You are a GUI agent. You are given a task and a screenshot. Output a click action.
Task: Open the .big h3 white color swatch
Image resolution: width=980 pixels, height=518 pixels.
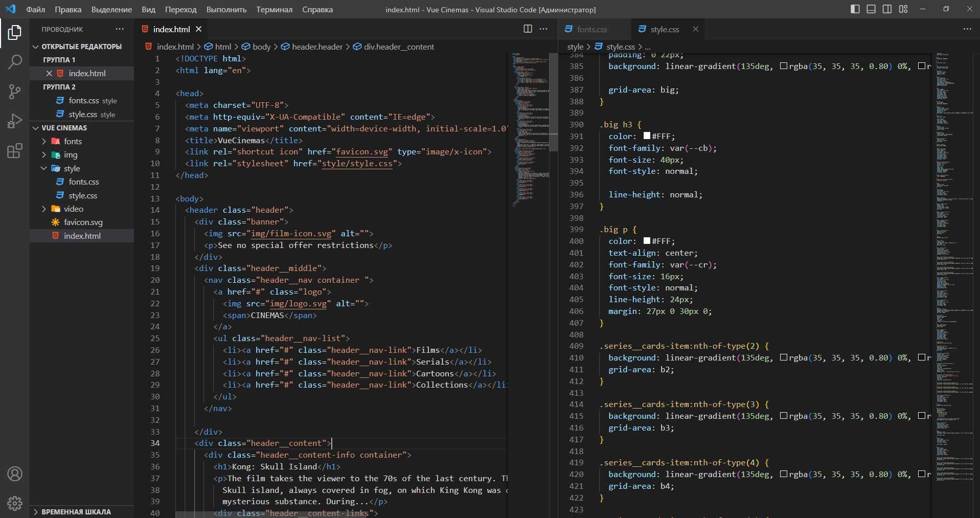647,136
